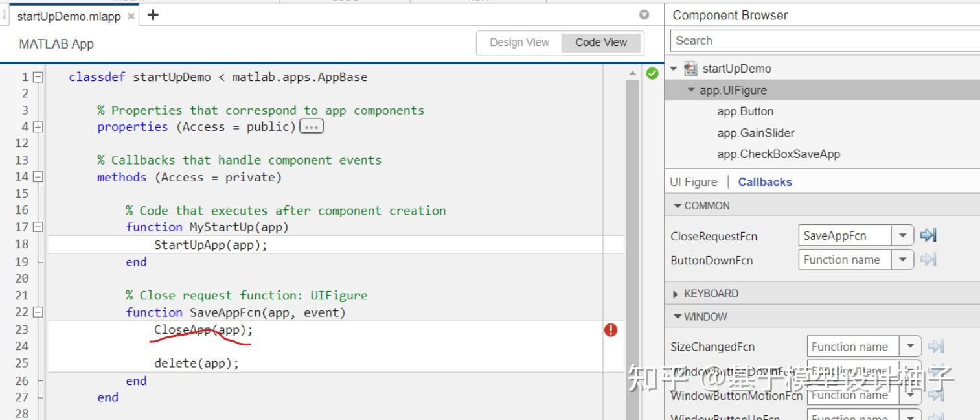The image size is (980, 420).
Task: Collapse the MyStartUp function on line 17
Action: click(38, 227)
